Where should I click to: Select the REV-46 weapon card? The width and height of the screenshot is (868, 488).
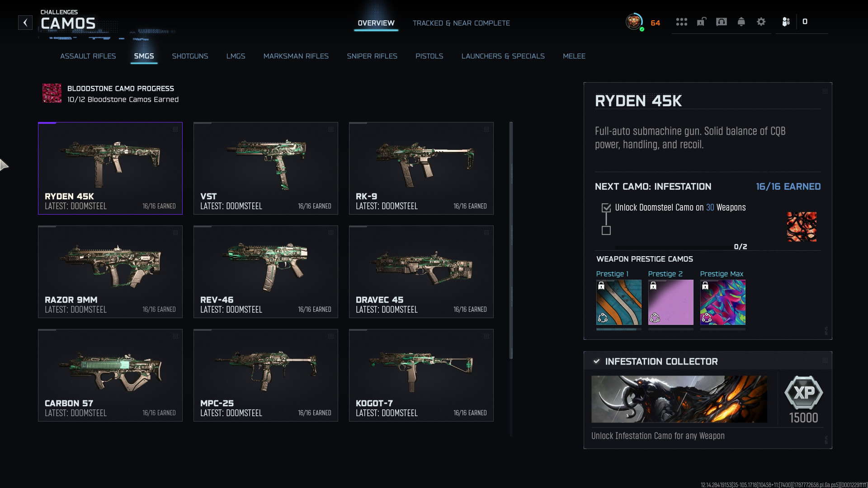[x=266, y=272]
